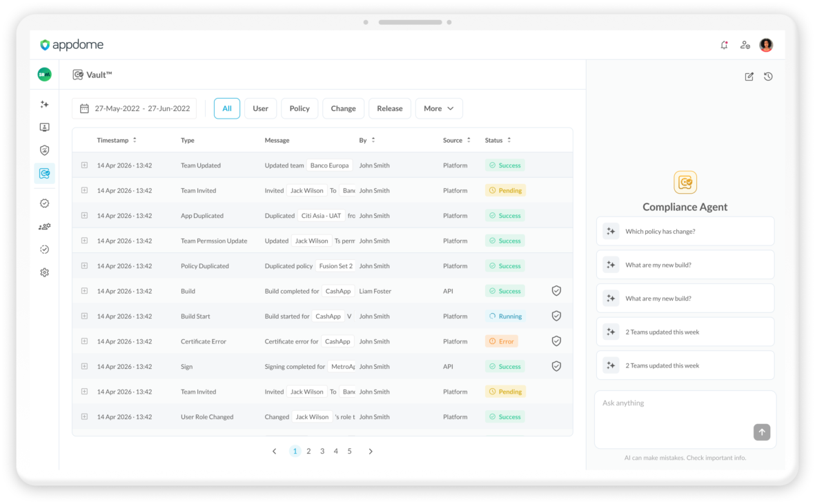Expand the Team Updated row
The height and width of the screenshot is (504, 815).
(84, 165)
